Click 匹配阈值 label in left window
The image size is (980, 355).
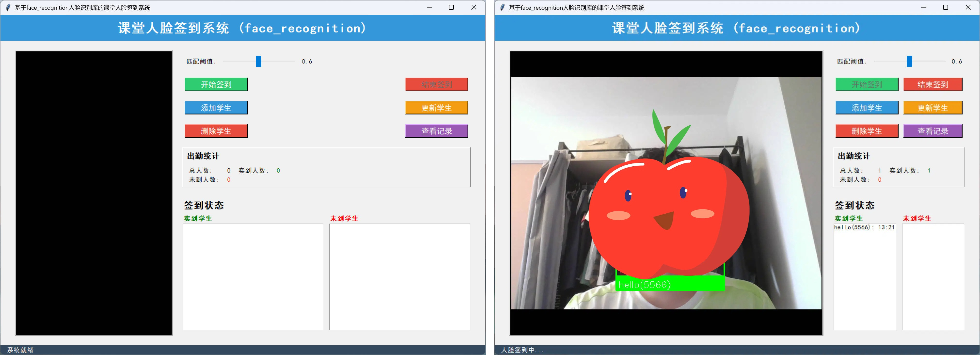(x=201, y=61)
